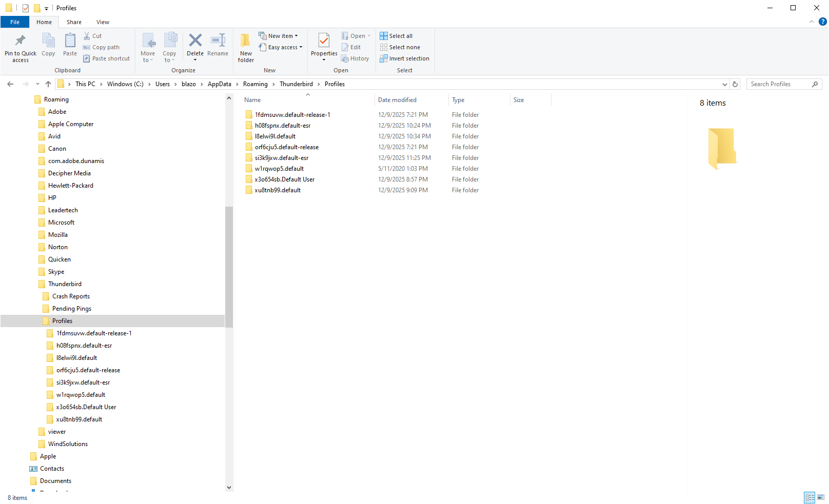
Task: Expand the New item menu
Action: click(279, 36)
